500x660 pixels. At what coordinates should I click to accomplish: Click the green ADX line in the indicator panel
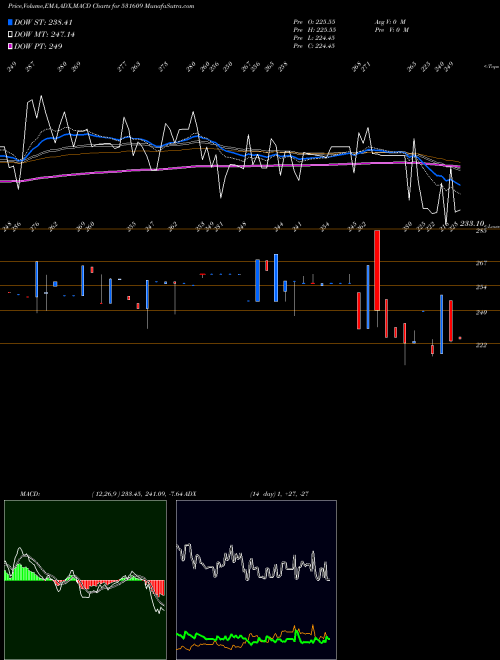point(253,639)
